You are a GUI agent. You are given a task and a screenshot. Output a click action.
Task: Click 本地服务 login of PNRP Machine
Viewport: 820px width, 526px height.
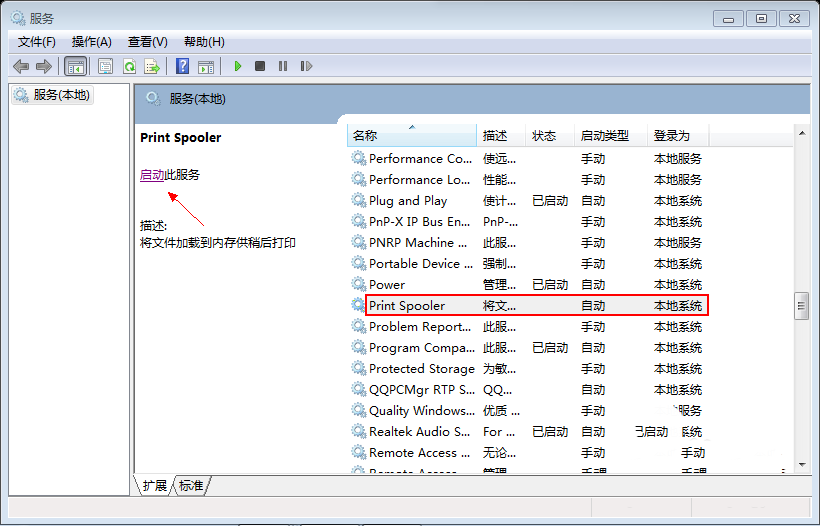pyautogui.click(x=678, y=243)
